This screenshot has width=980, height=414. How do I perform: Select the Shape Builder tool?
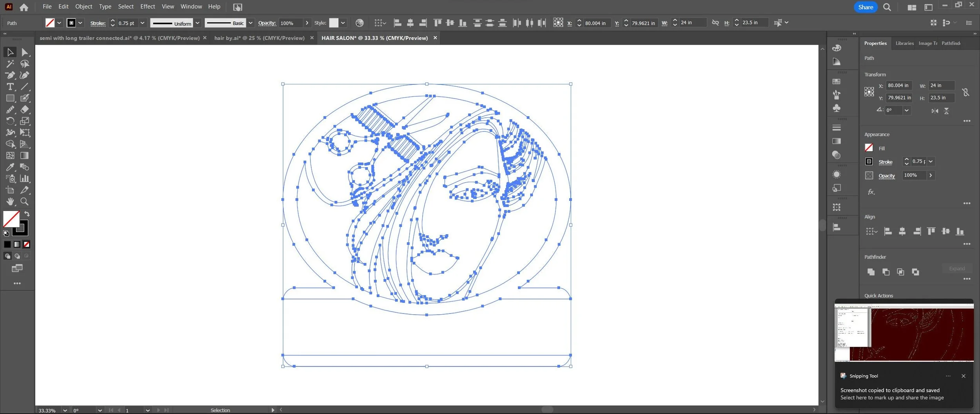(10, 144)
